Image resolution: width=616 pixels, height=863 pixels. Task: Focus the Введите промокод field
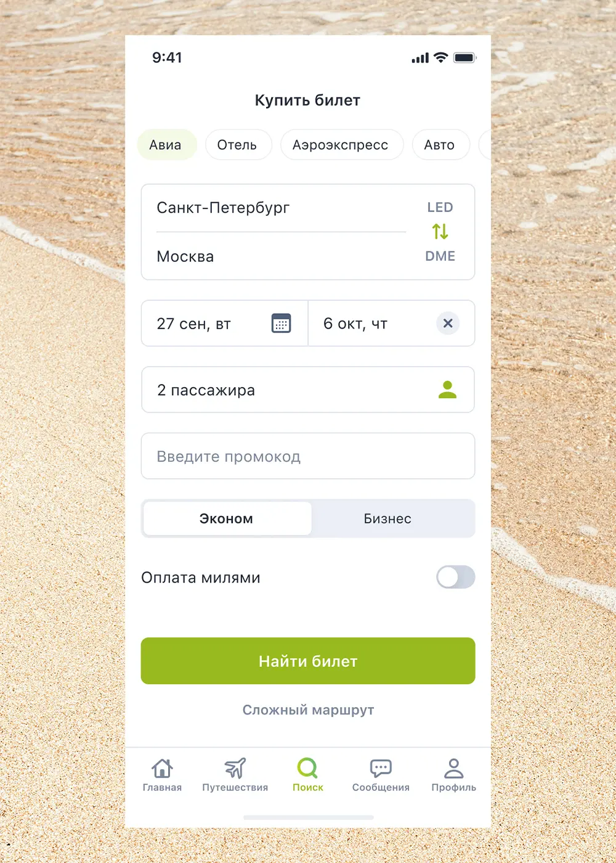308,456
